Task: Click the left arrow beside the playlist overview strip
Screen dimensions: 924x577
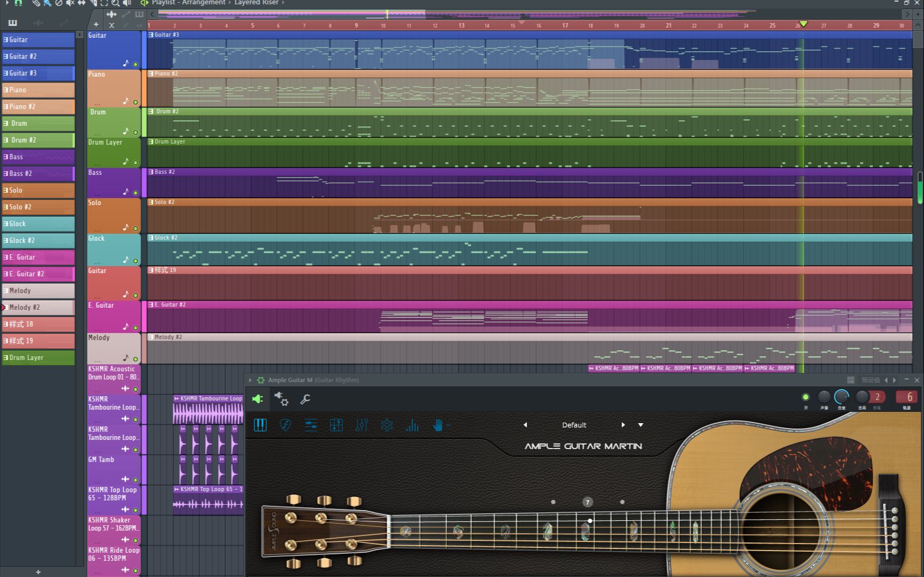Action: coord(153,14)
